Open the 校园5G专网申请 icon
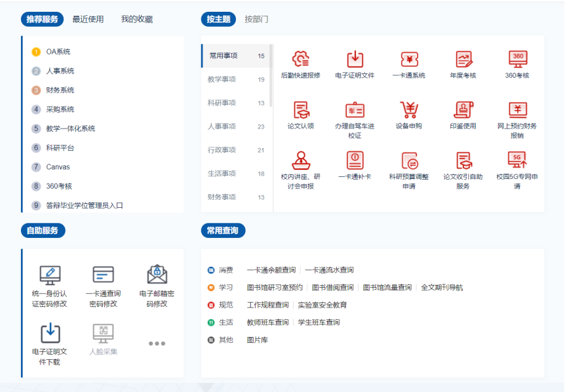The height and width of the screenshot is (392, 565). [x=517, y=161]
